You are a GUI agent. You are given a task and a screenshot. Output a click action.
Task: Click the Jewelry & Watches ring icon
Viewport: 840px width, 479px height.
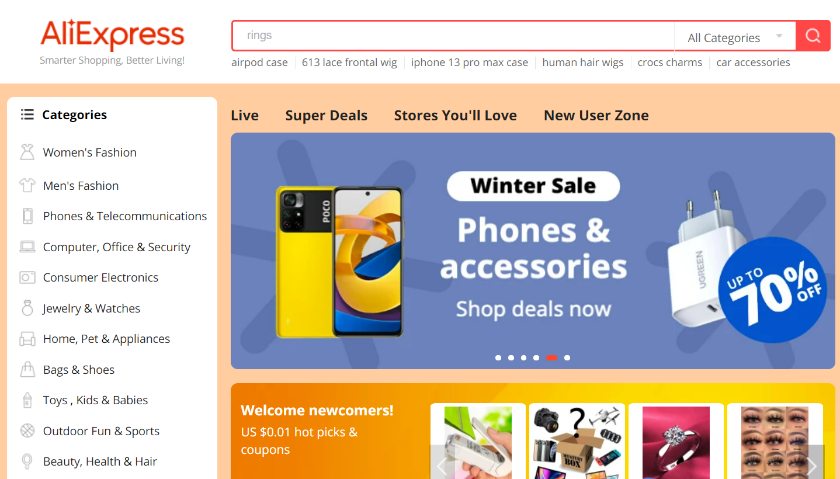(27, 308)
